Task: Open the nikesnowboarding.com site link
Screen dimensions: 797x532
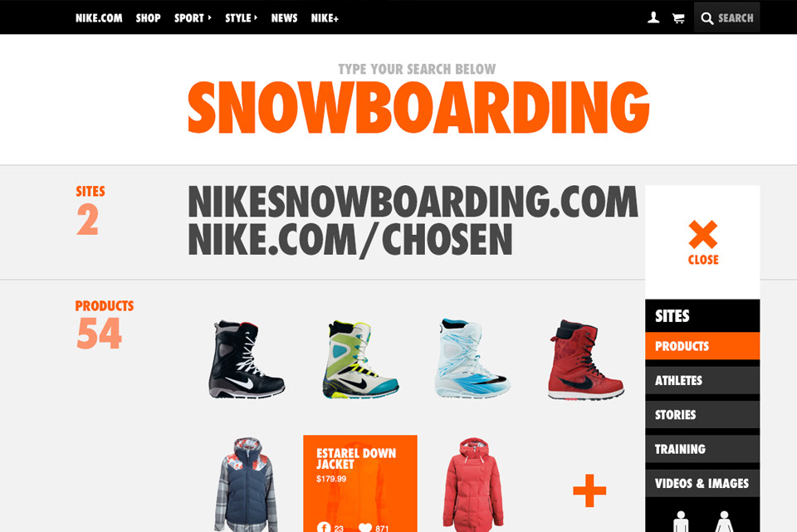Action: click(x=413, y=202)
